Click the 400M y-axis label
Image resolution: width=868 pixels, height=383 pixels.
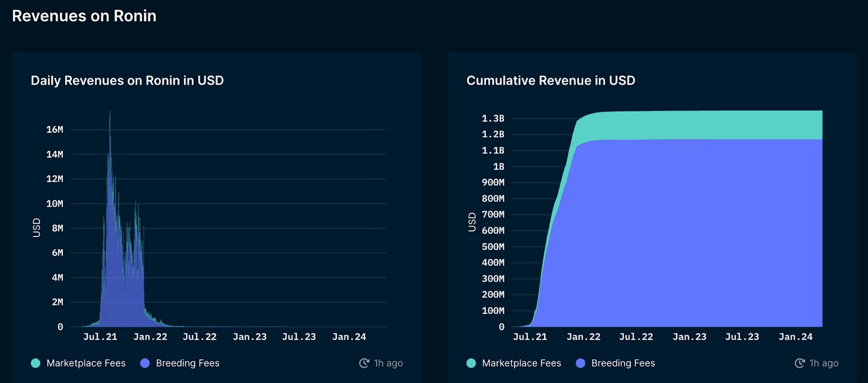click(x=493, y=263)
